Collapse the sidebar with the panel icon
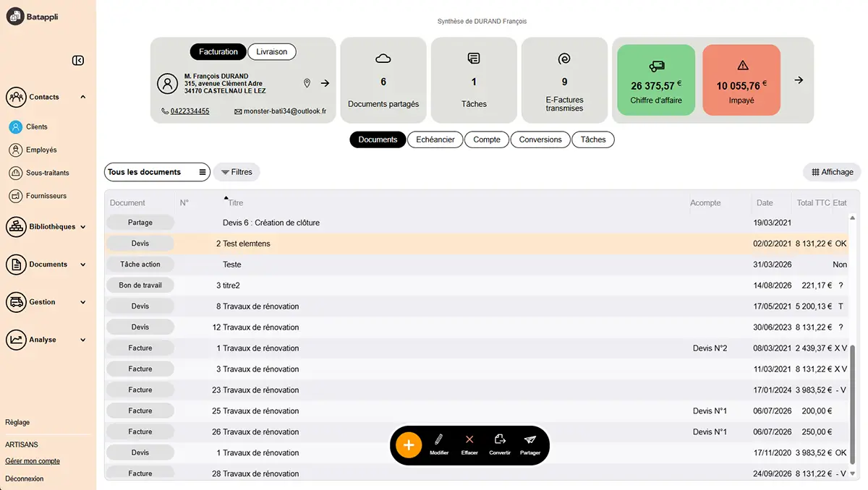 tap(78, 61)
